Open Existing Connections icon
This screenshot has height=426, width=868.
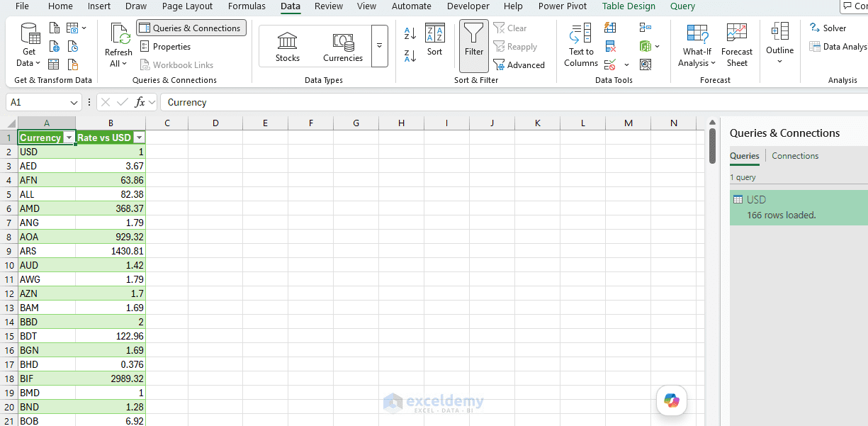click(x=72, y=65)
